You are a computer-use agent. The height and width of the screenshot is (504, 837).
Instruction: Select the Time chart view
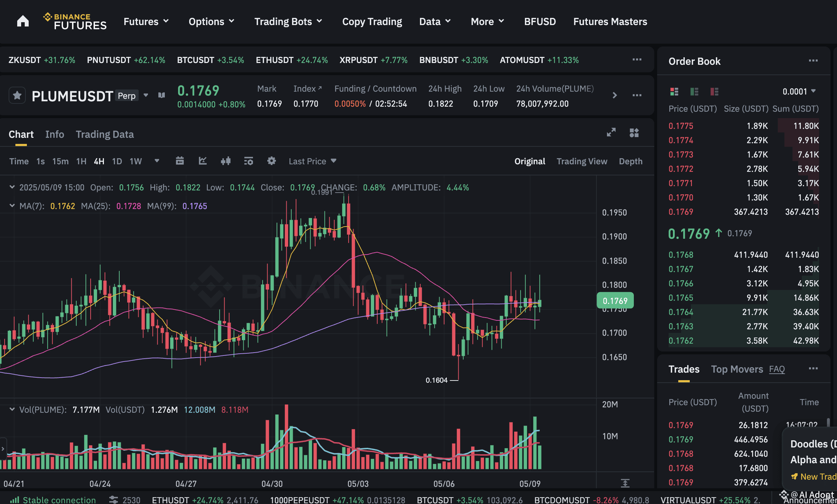(x=19, y=161)
